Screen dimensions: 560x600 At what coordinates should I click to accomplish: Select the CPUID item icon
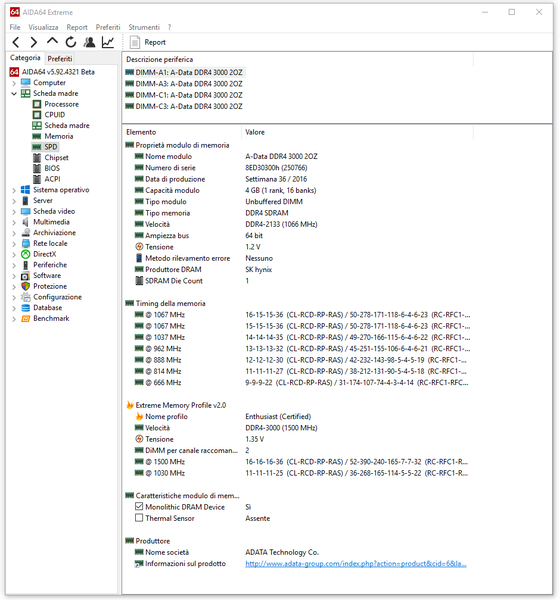[37, 115]
